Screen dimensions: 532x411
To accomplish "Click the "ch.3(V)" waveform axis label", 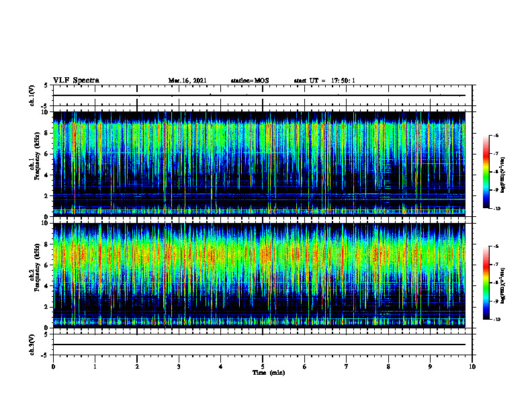I will [32, 345].
